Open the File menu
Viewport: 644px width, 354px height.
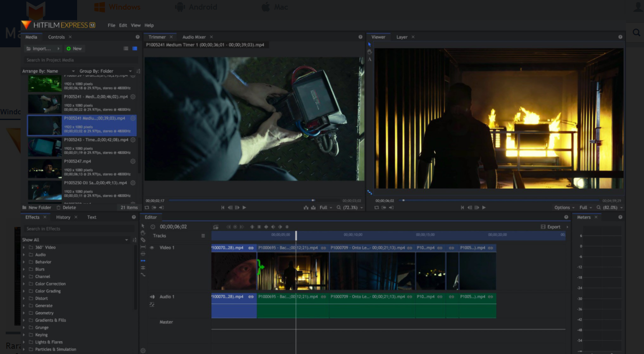coord(112,25)
